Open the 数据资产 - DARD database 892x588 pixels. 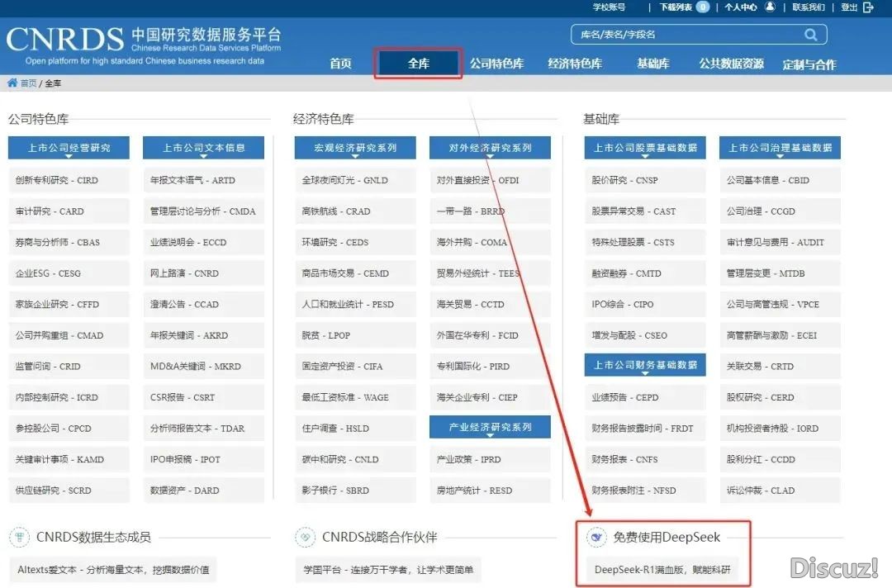coord(204,491)
